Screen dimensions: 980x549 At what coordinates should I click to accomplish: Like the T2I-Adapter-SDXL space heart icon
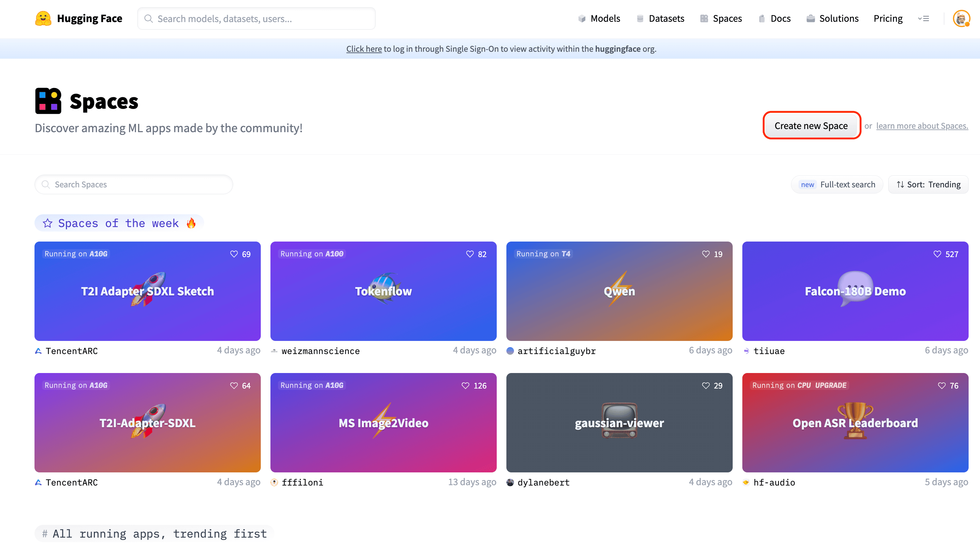click(x=234, y=385)
